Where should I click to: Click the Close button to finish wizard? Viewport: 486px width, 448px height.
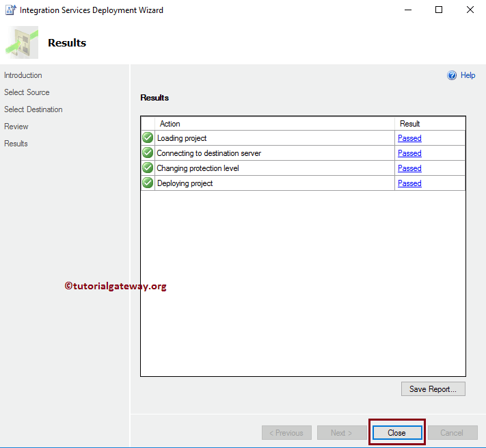pyautogui.click(x=396, y=432)
